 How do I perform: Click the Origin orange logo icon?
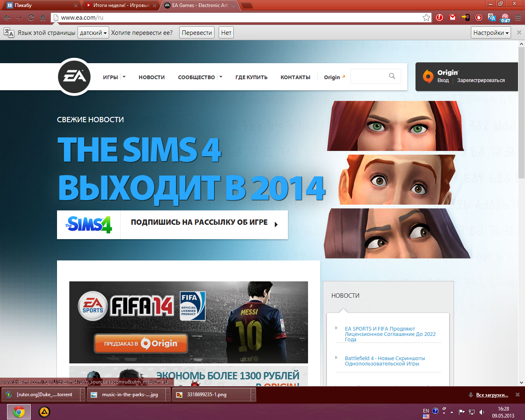pyautogui.click(x=428, y=76)
